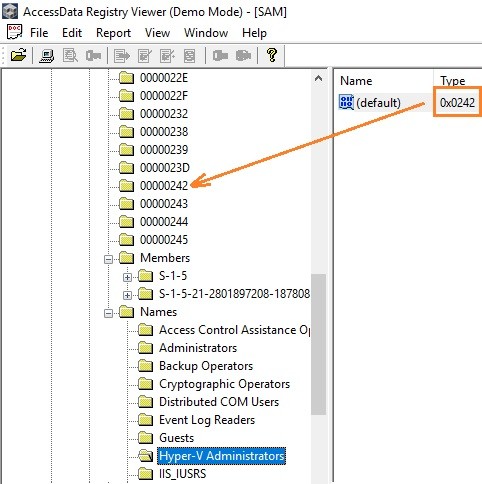
Task: Expand the S-1-5 node
Action: click(127, 277)
